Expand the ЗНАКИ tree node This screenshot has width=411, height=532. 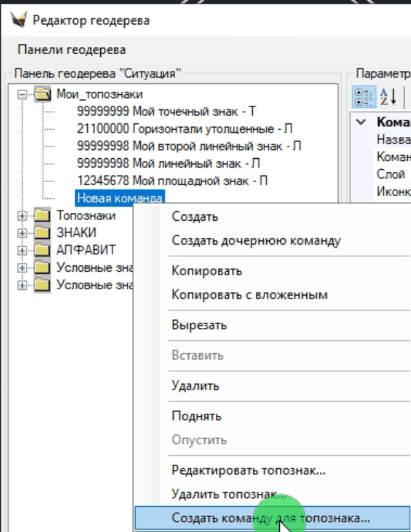[23, 232]
